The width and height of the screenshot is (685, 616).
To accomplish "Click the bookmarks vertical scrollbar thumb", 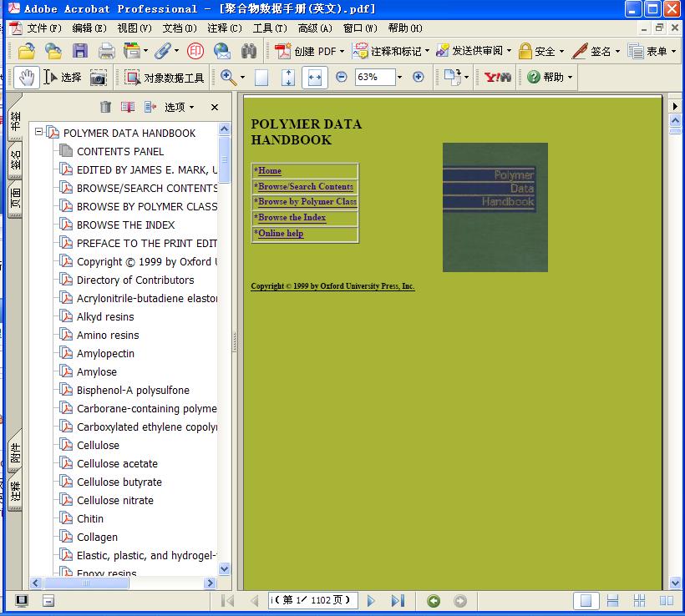I will point(224,159).
